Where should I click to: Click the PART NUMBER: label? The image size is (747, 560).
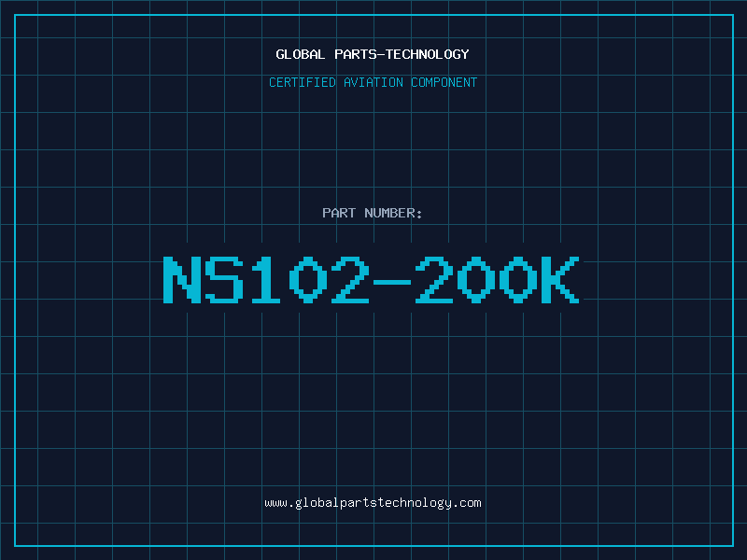click(373, 213)
